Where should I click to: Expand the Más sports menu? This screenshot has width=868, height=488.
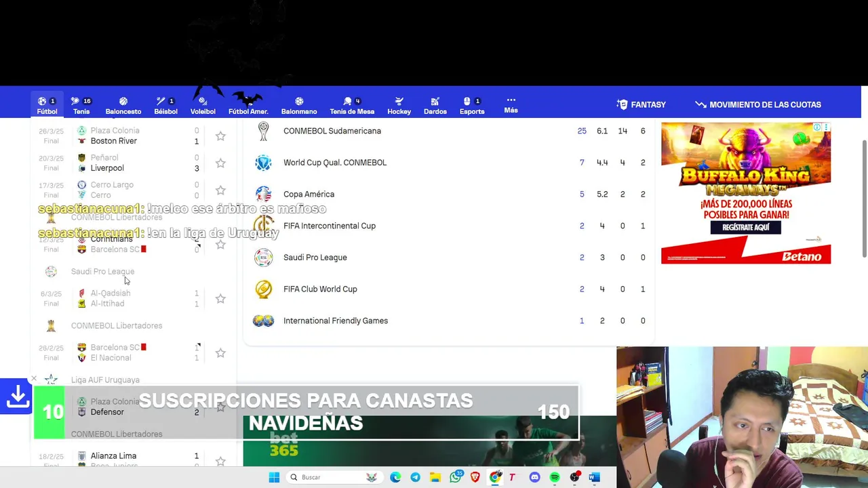[x=511, y=104]
